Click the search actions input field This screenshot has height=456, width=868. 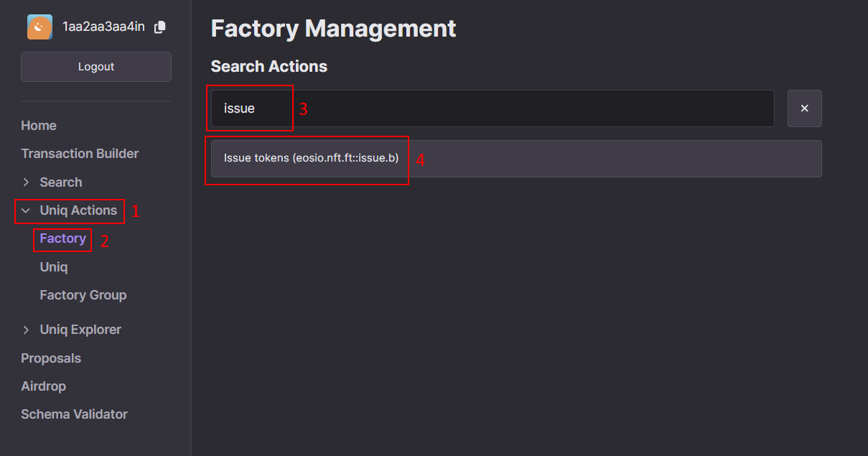click(x=493, y=108)
